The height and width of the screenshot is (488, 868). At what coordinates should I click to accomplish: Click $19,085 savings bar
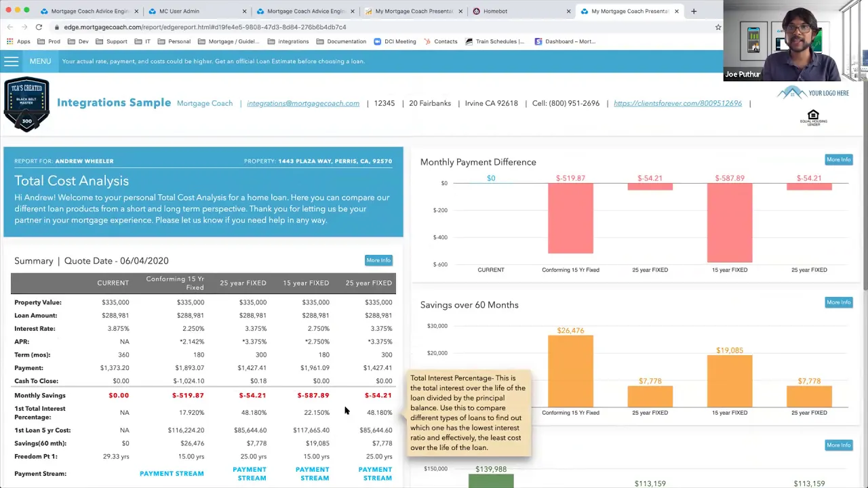click(x=730, y=381)
